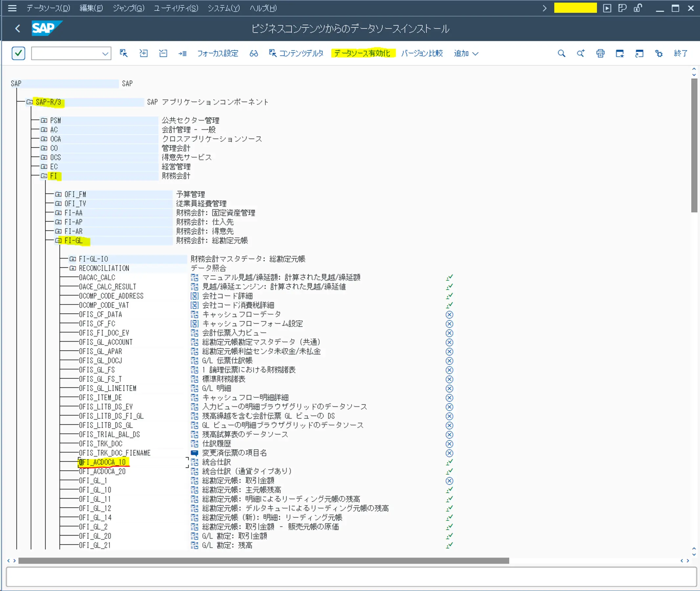Open the ジャンプ(G) menu

[x=129, y=8]
